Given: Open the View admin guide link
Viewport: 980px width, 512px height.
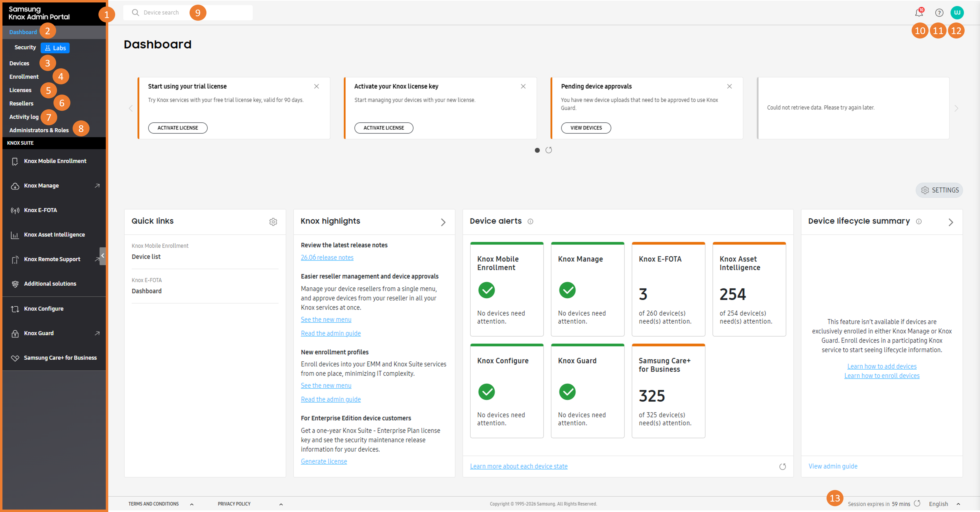Looking at the screenshot, I should [x=833, y=466].
